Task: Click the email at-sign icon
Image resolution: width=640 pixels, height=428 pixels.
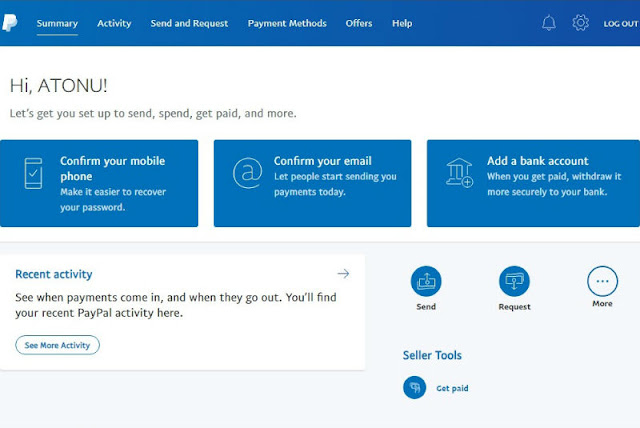Action: pyautogui.click(x=247, y=173)
